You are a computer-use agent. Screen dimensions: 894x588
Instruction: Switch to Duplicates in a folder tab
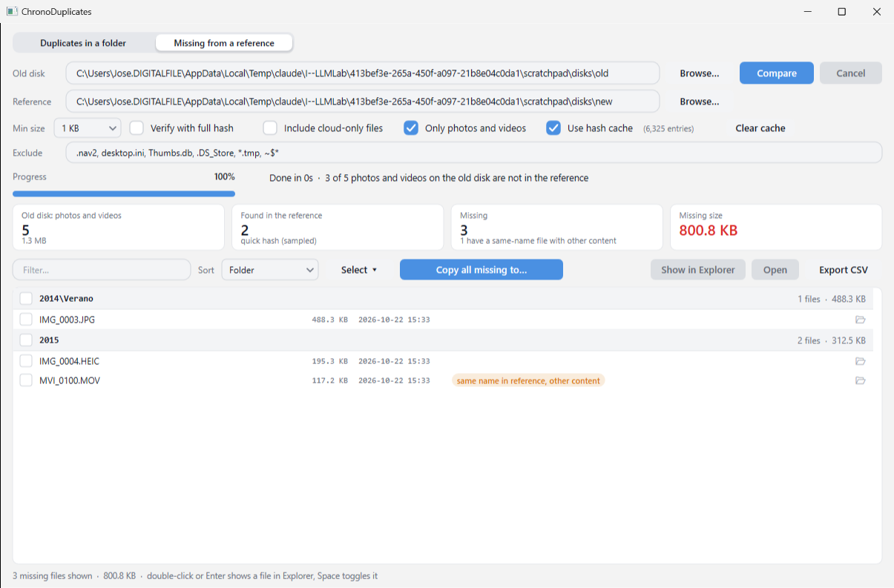(83, 43)
